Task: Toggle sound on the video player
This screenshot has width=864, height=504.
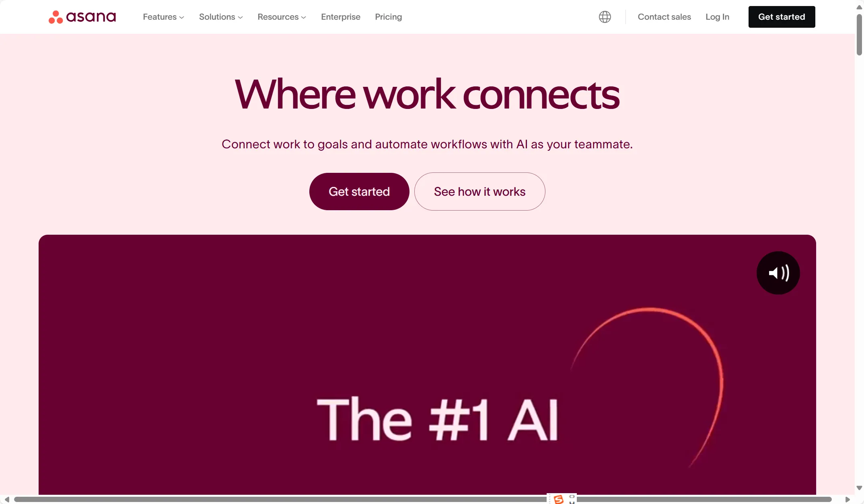Action: pyautogui.click(x=778, y=272)
